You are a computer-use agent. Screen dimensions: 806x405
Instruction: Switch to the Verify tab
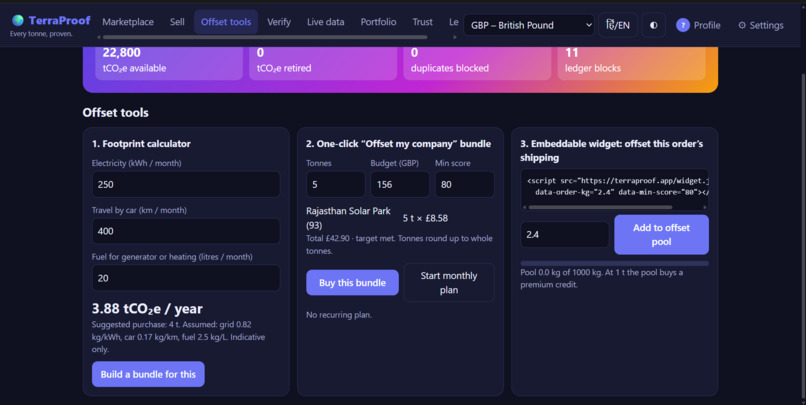(x=279, y=22)
